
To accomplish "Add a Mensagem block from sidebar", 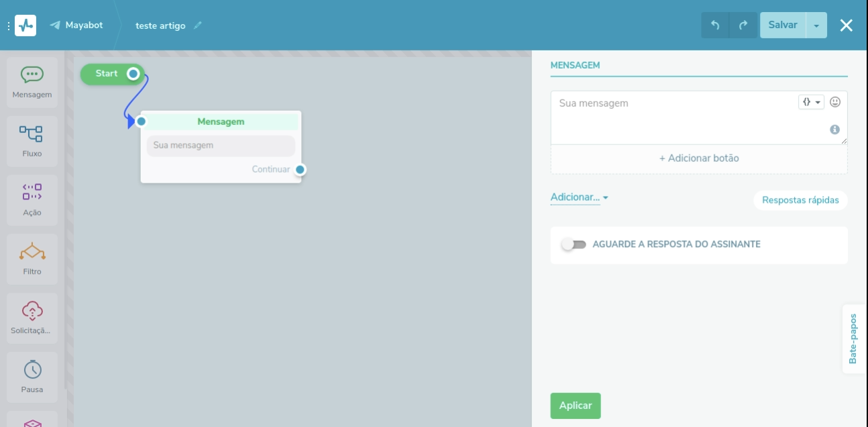I will coord(32,83).
